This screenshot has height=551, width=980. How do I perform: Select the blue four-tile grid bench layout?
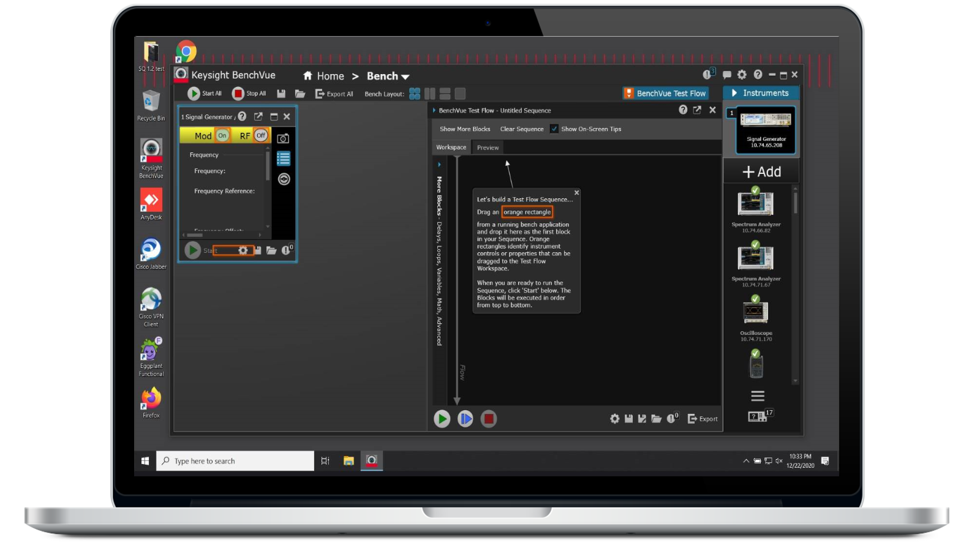coord(415,94)
